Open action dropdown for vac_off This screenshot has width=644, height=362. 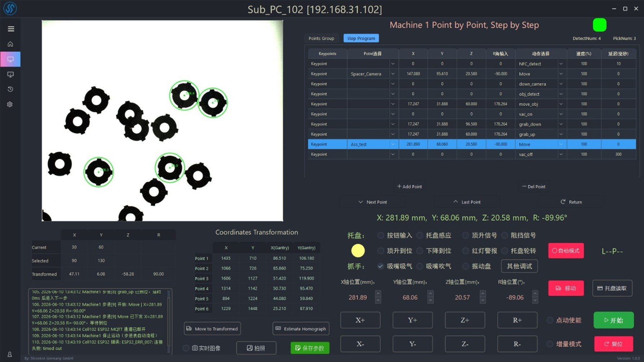click(561, 155)
